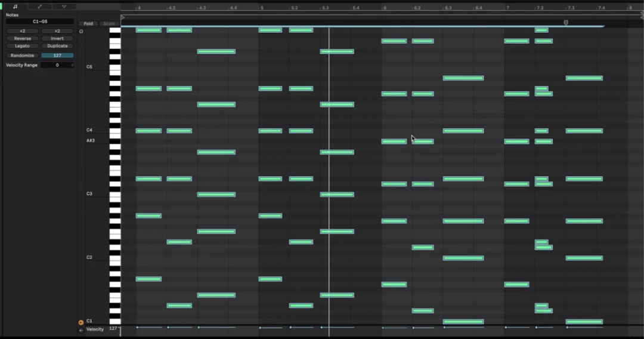Click the Duplicate button
644x339 pixels.
(x=57, y=45)
